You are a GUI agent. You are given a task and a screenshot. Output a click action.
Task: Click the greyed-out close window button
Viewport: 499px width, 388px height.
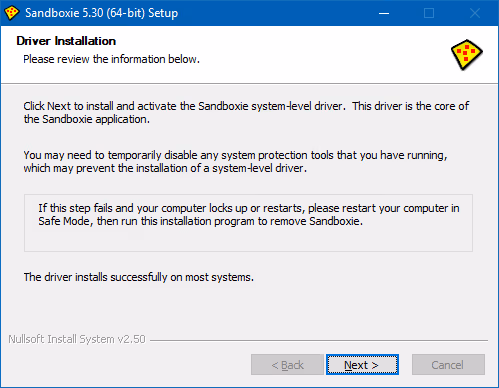[475, 13]
